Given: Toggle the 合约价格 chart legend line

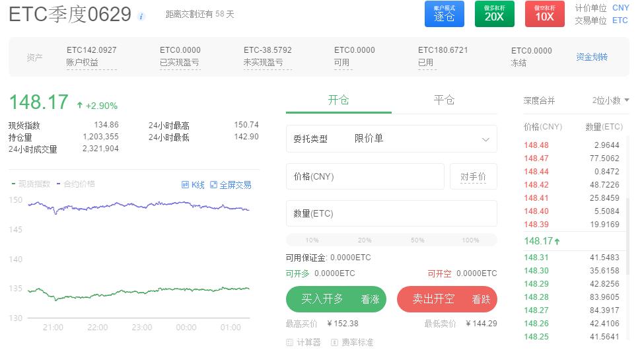Looking at the screenshot, I should pos(75,184).
